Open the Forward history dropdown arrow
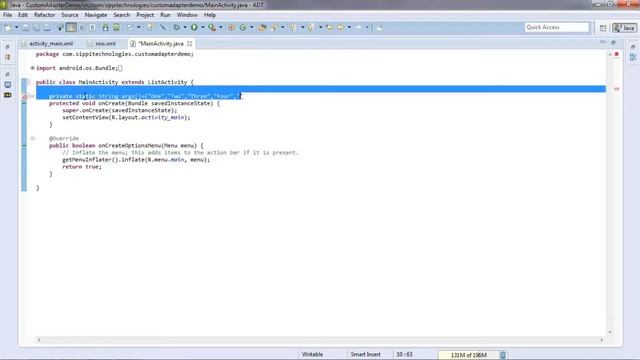The image size is (640, 360). [367, 27]
